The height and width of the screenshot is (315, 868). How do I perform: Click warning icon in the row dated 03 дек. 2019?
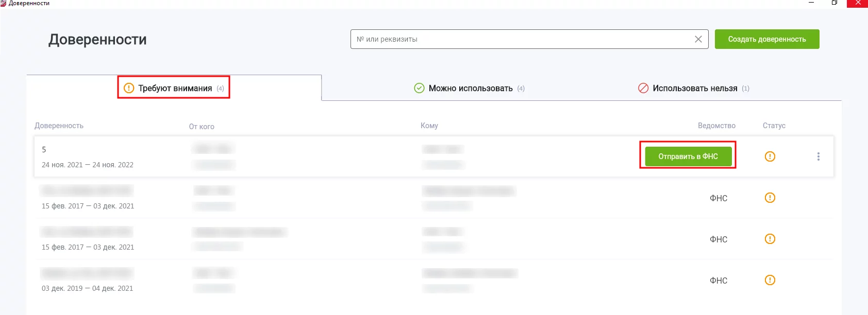coord(770,280)
